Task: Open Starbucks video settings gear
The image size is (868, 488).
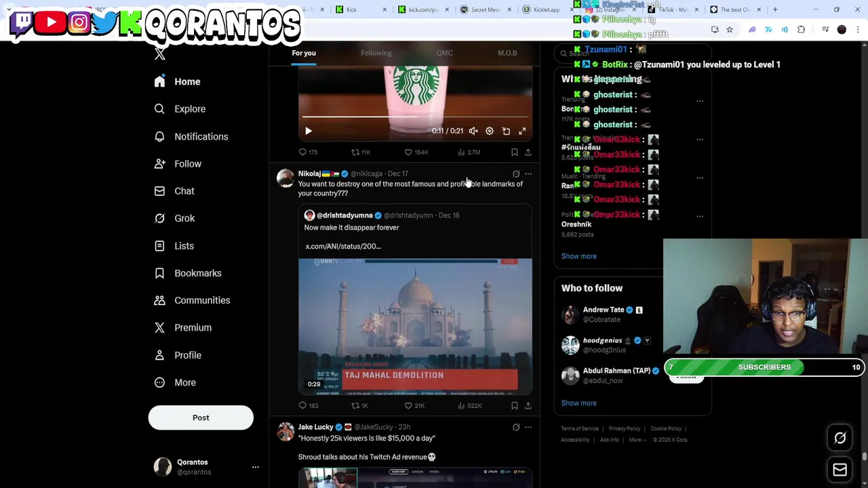Action: [490, 131]
